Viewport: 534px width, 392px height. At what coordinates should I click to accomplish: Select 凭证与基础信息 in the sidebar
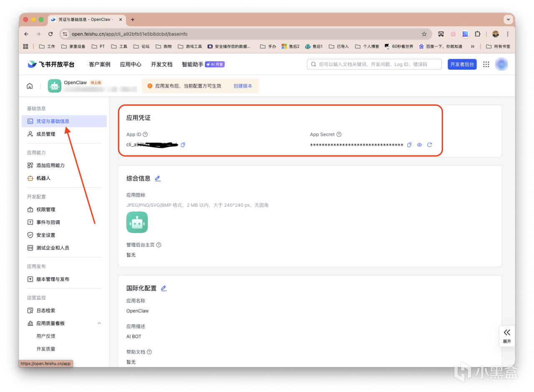coord(64,121)
